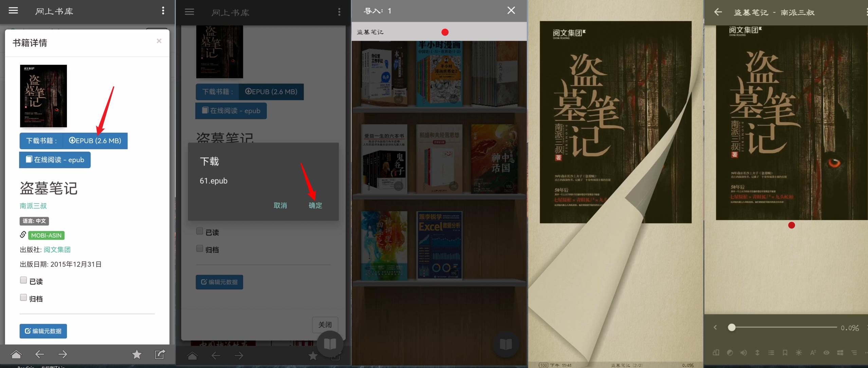Viewport: 868px width, 368px height.
Task: Add a bookmark with the bookmark icon
Action: pyautogui.click(x=785, y=353)
